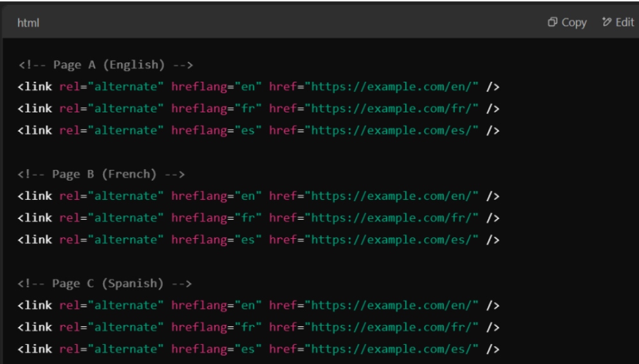
Task: Click the Copy button
Action: click(x=567, y=22)
